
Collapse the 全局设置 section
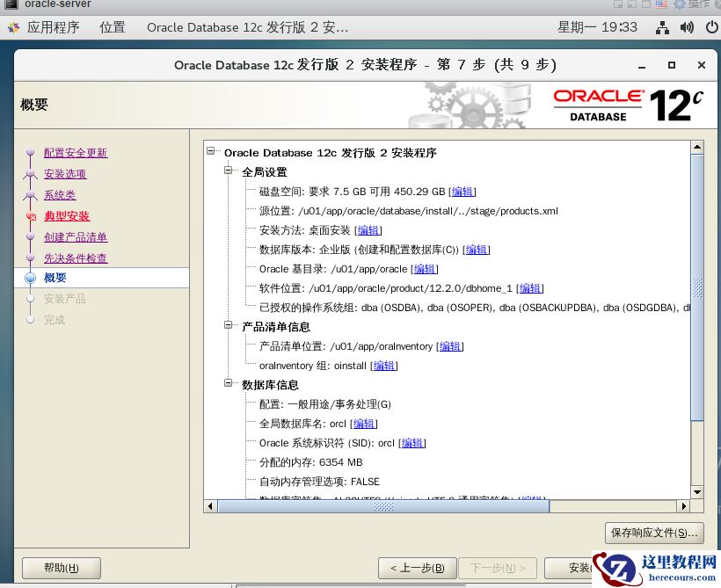pyautogui.click(x=228, y=171)
